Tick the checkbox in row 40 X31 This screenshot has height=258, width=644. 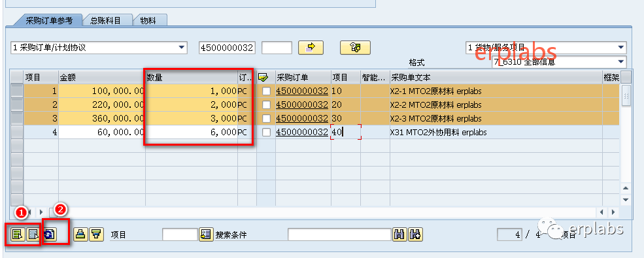pos(267,133)
